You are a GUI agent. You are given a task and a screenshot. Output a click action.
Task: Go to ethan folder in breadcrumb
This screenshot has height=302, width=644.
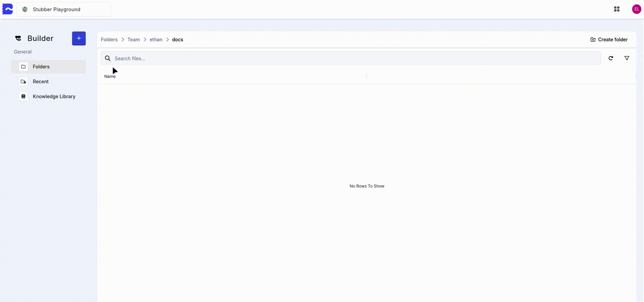click(156, 40)
